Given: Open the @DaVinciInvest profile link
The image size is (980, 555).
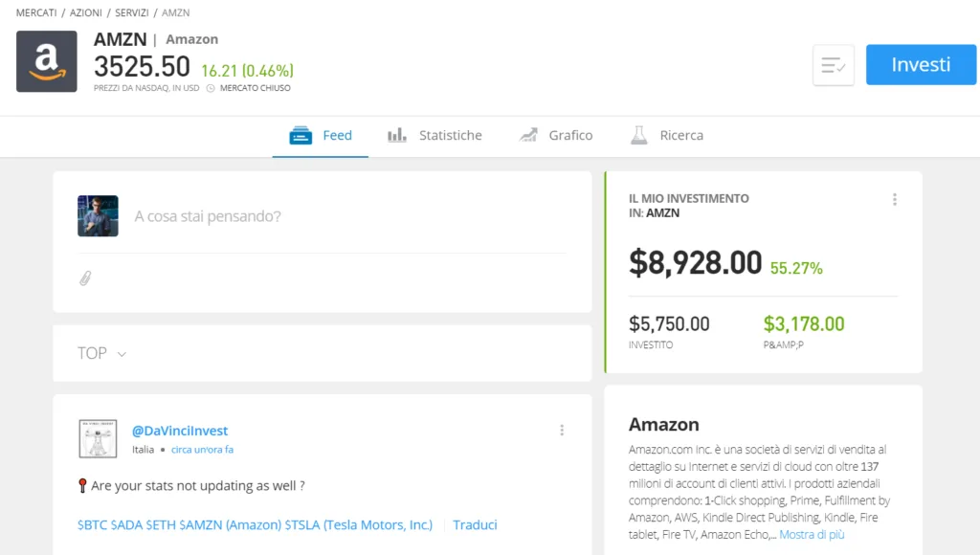Looking at the screenshot, I should (180, 431).
